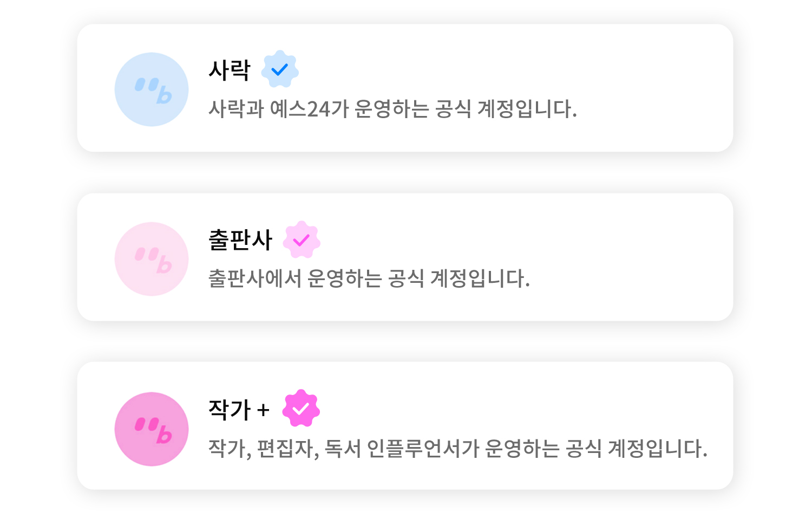Screen dimensions: 812x518
Task: Click the 출판사 account name
Action: pyautogui.click(x=240, y=239)
